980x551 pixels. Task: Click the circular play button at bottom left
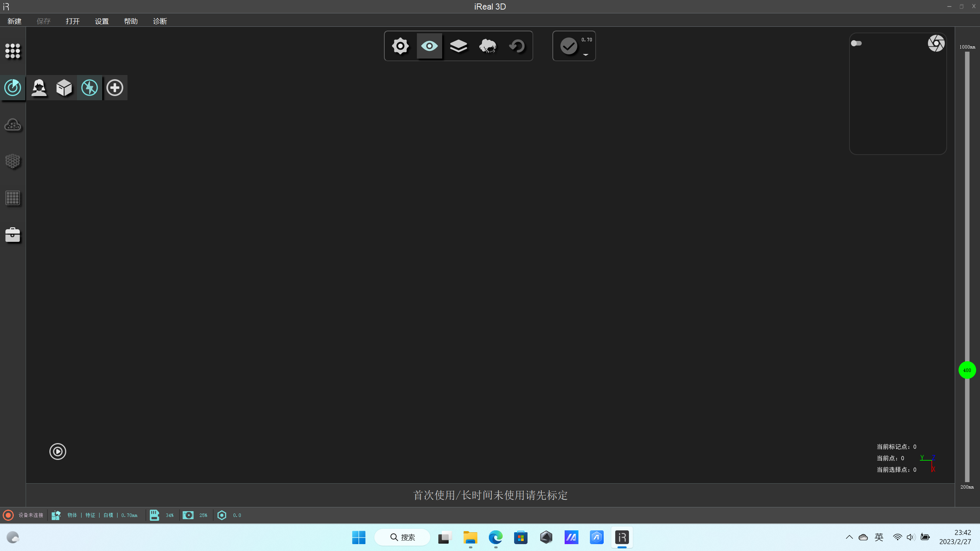(58, 452)
